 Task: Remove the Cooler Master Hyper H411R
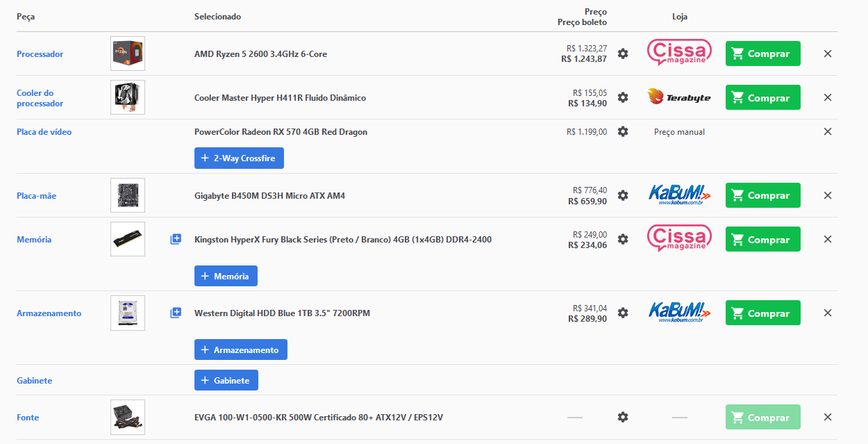click(x=828, y=97)
